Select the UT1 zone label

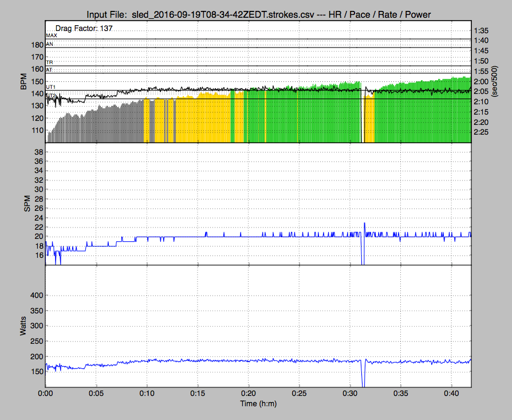pos(51,87)
